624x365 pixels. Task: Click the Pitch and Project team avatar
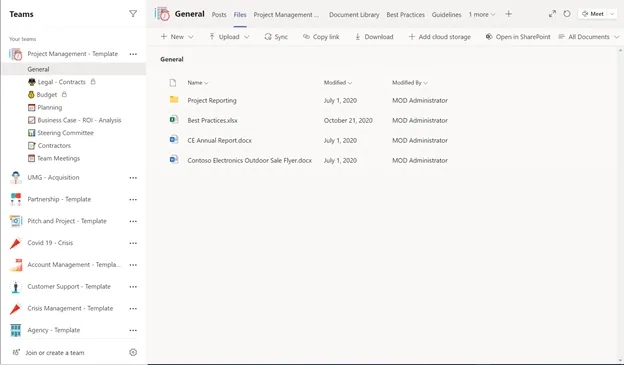tap(16, 221)
